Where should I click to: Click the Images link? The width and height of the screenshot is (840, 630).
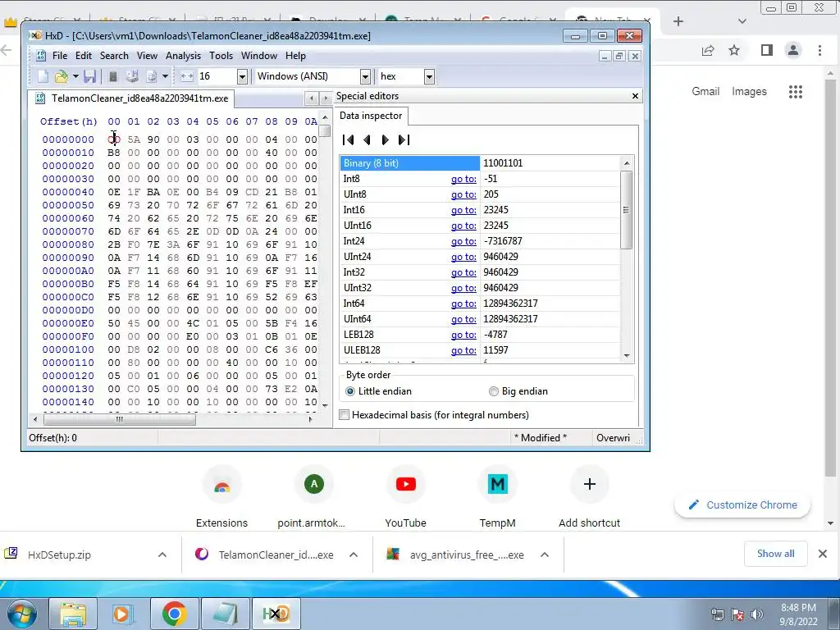pyautogui.click(x=749, y=92)
